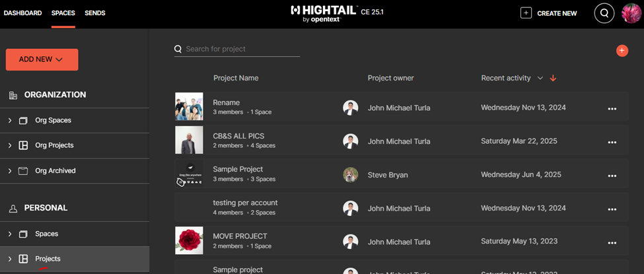Open the ADD NEW dropdown button
Viewport: 644px width, 274px height.
coord(42,59)
